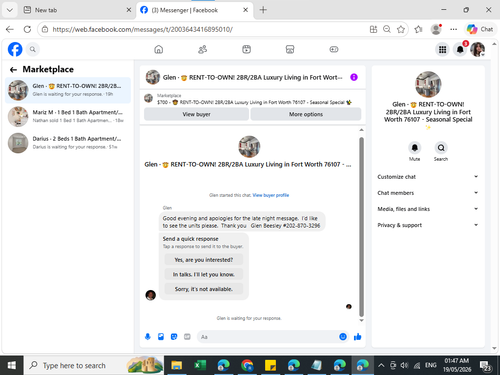The image size is (500, 375).
Task: Open the tab list dropdown chevron
Action: [x=10, y=10]
